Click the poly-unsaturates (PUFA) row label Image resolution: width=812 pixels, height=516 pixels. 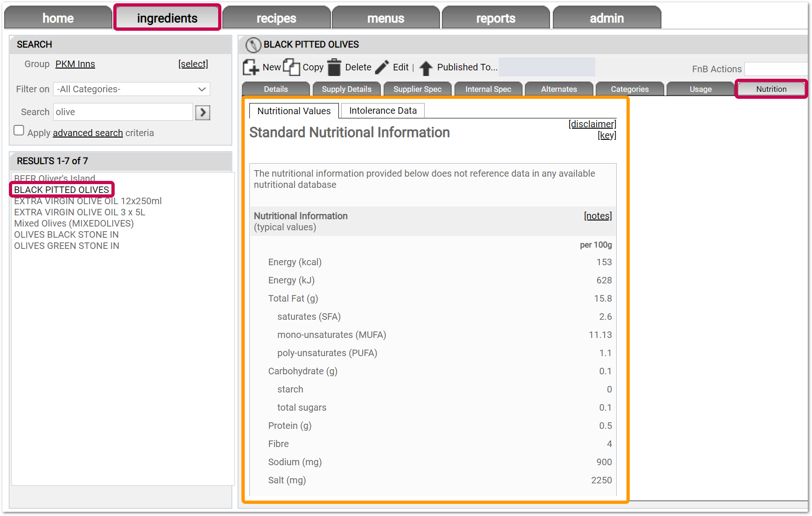[x=327, y=353]
